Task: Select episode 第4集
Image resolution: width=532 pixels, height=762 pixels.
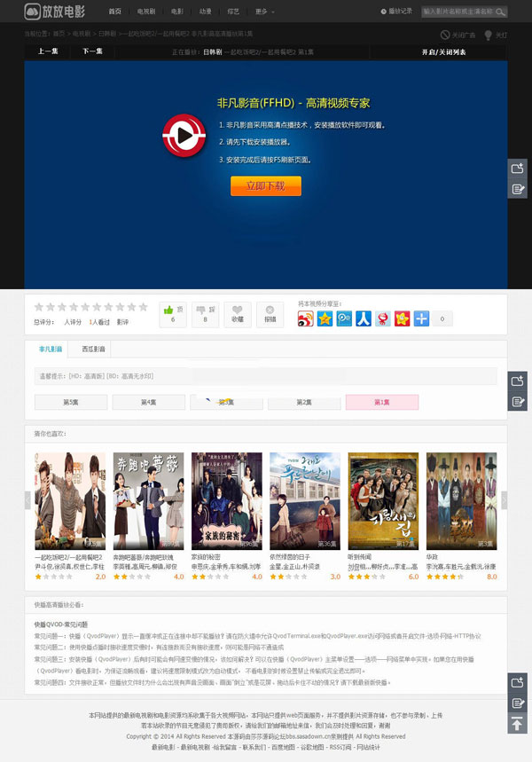Action: (149, 402)
